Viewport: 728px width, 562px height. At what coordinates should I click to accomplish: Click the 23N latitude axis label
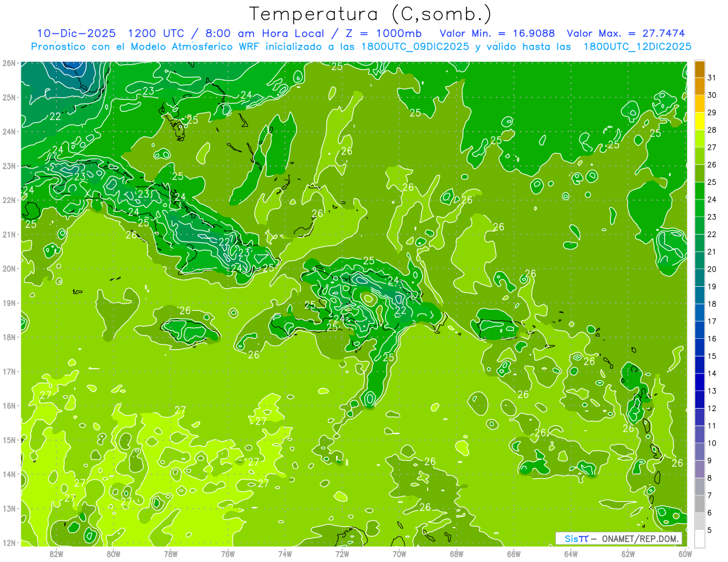tap(10, 166)
